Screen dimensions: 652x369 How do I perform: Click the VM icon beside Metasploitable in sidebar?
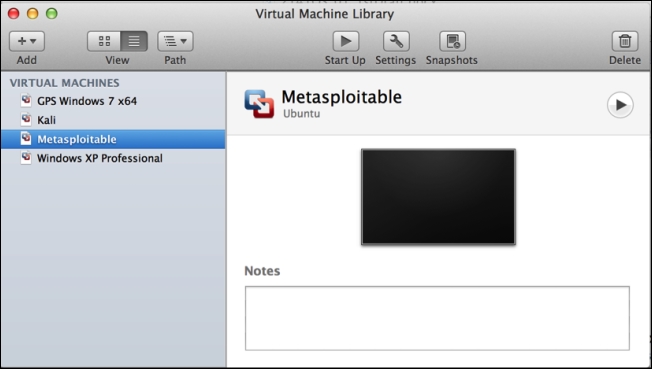pos(26,139)
